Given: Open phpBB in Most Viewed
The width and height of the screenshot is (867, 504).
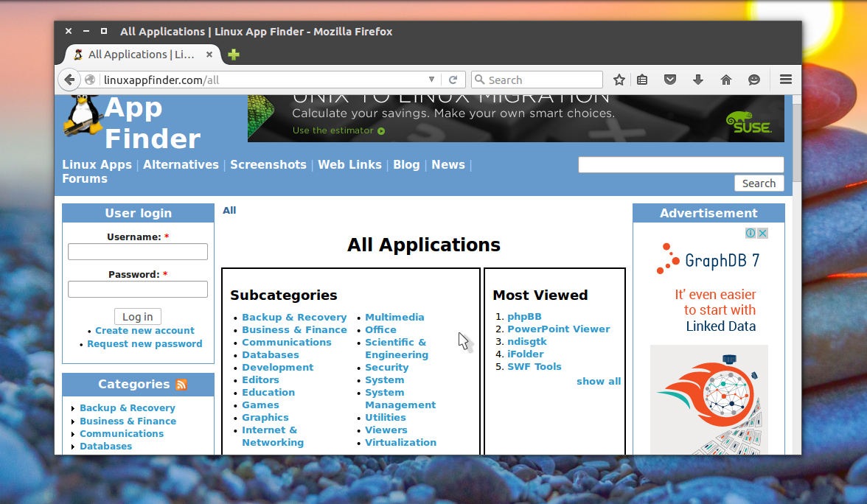Looking at the screenshot, I should pyautogui.click(x=524, y=317).
